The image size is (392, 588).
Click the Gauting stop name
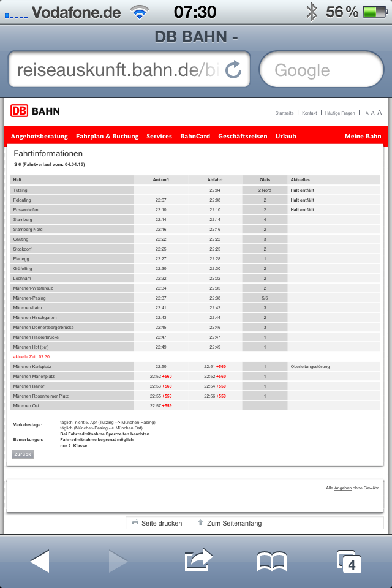(21, 239)
